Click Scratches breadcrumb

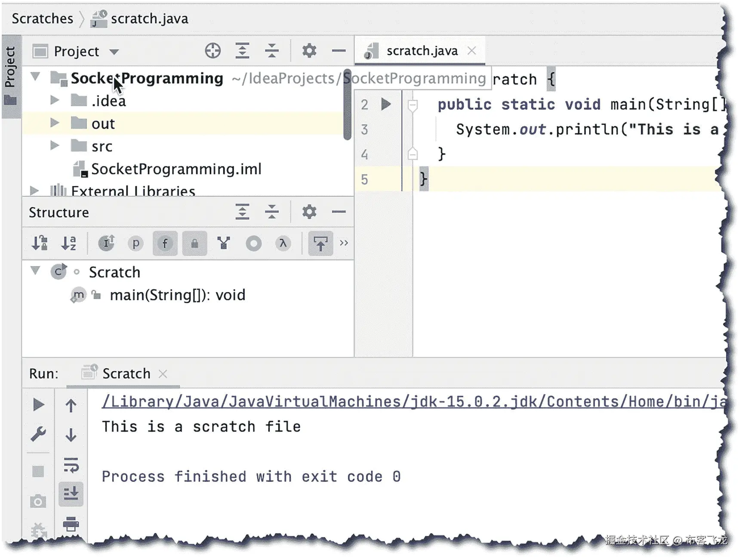point(43,18)
